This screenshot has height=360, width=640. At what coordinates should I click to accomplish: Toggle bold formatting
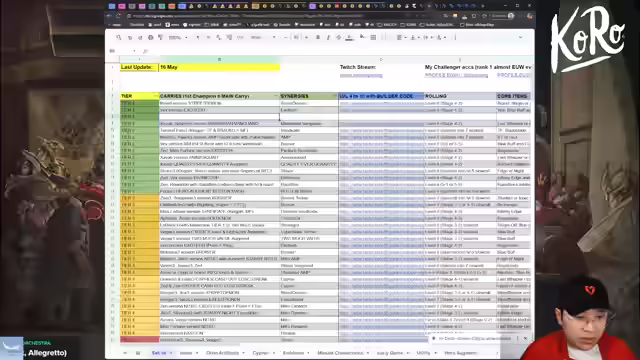(x=318, y=37)
